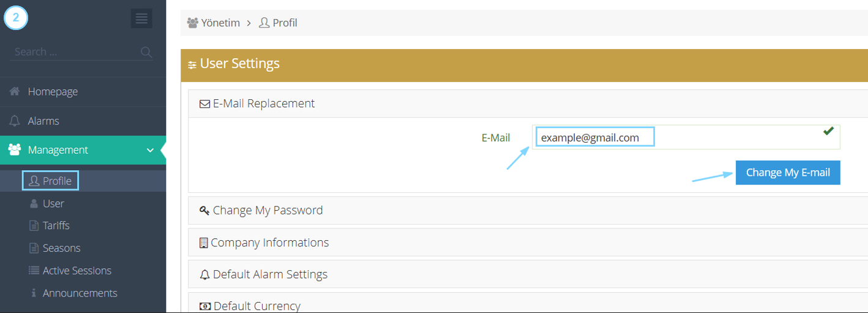Expand the Company Informations section
The image size is (868, 313).
528,243
